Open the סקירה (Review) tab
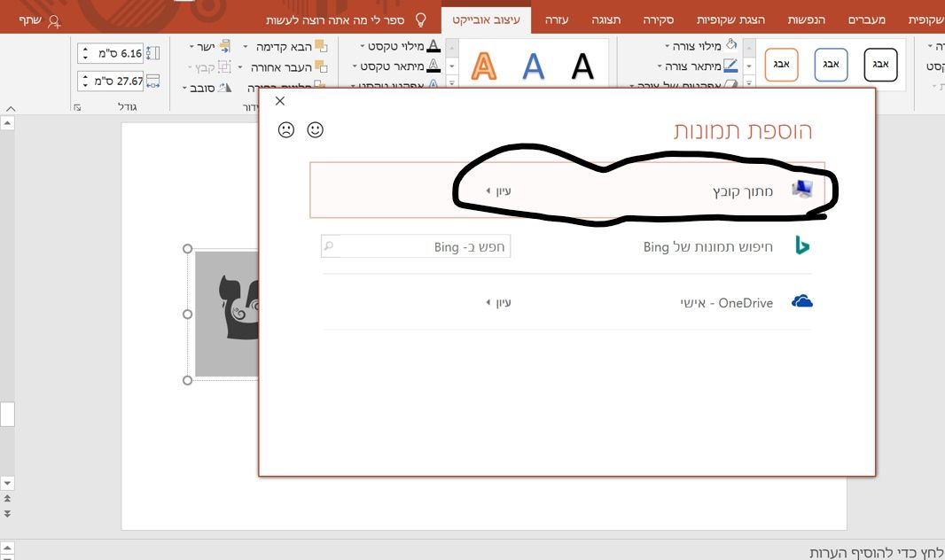This screenshot has width=945, height=560. (x=658, y=19)
